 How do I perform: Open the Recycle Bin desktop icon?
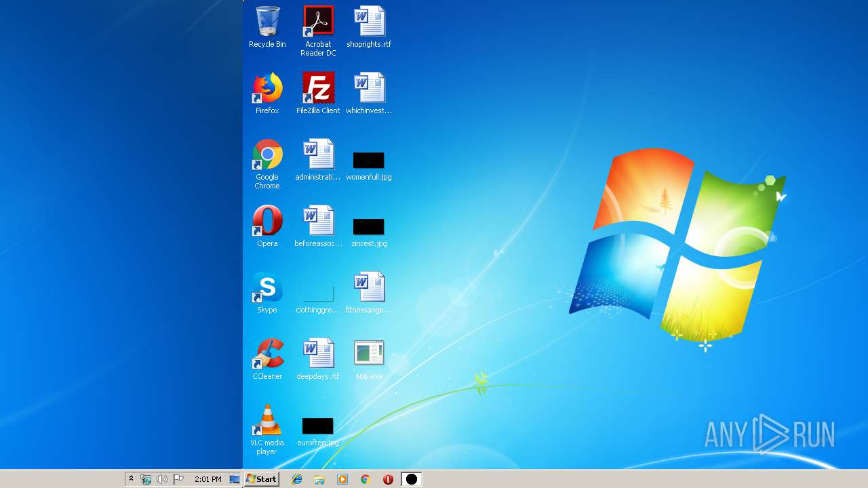pyautogui.click(x=267, y=27)
